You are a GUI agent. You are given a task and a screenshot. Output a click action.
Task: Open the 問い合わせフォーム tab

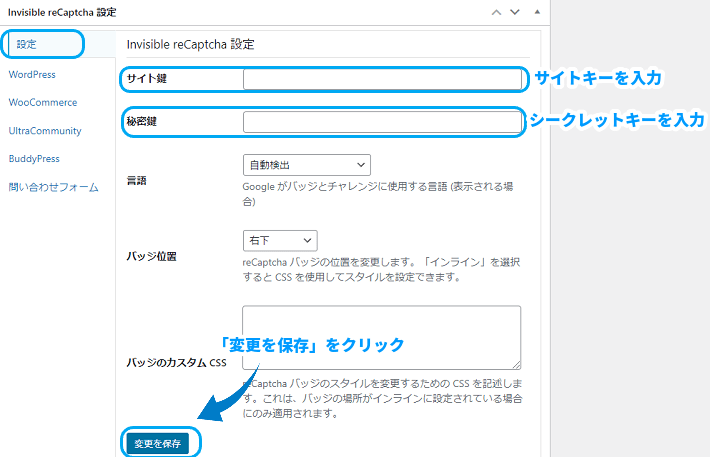53,187
